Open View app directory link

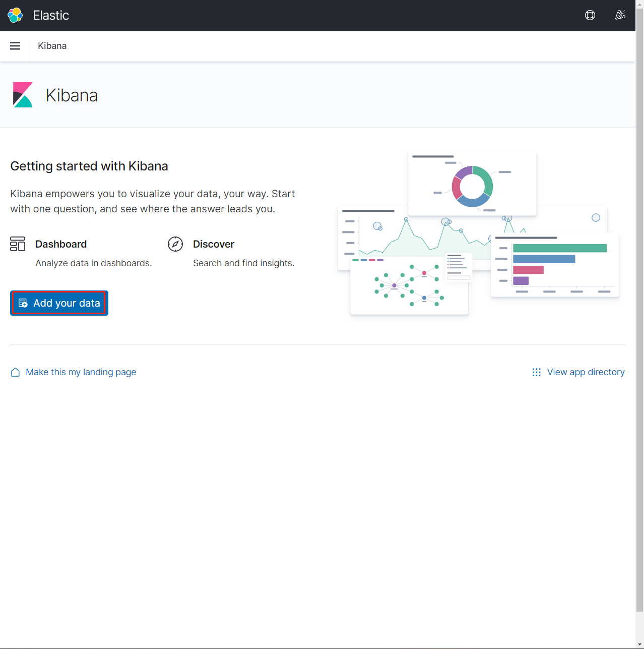point(586,372)
